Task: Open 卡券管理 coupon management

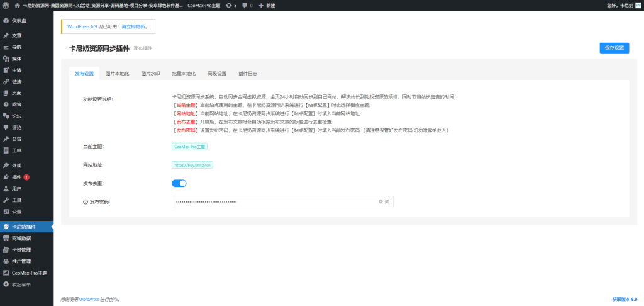Action: tap(26, 250)
